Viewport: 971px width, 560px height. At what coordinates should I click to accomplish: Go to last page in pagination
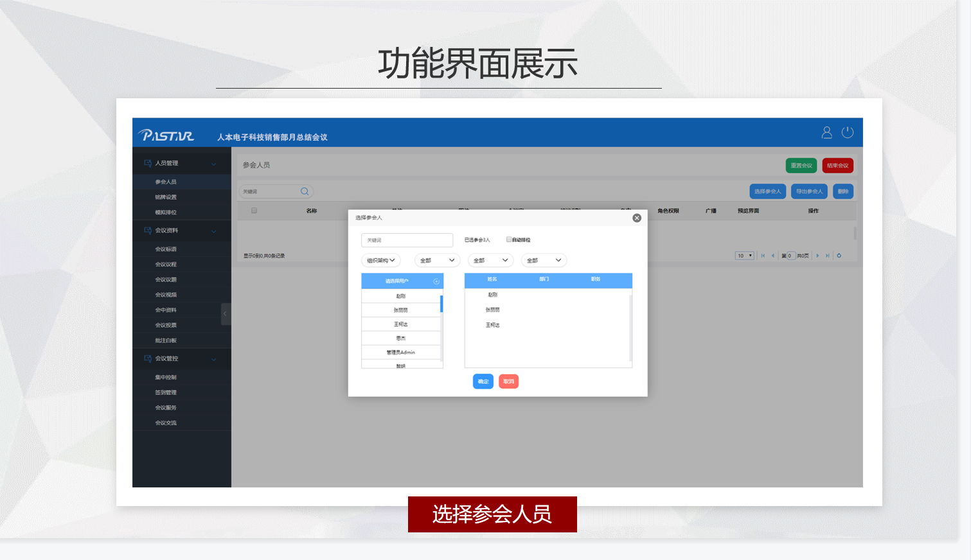[x=828, y=256]
